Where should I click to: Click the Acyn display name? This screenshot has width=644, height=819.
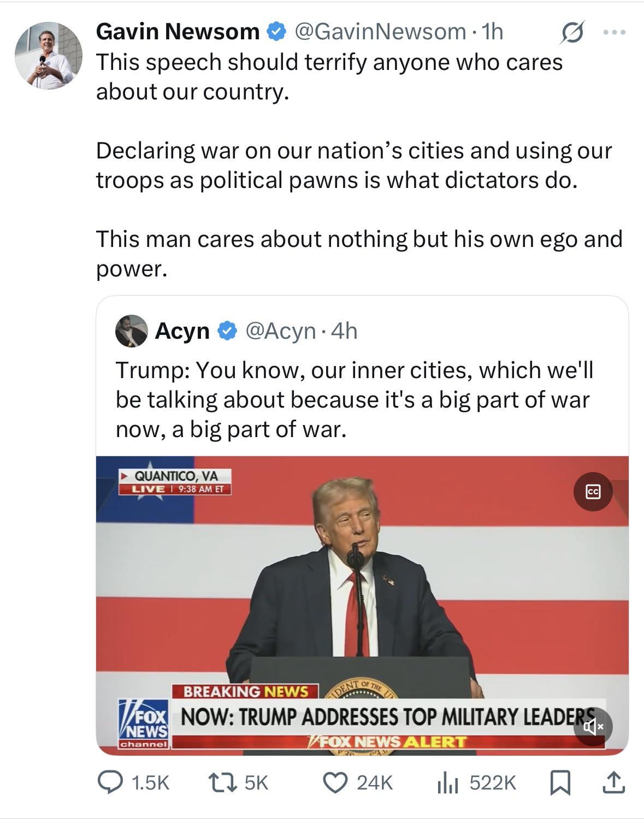(182, 331)
